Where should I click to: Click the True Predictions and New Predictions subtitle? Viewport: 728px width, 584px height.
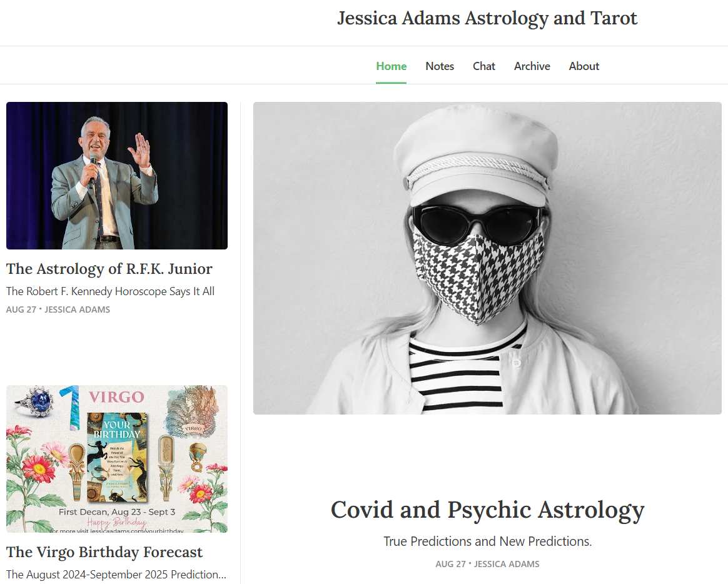[x=487, y=541]
